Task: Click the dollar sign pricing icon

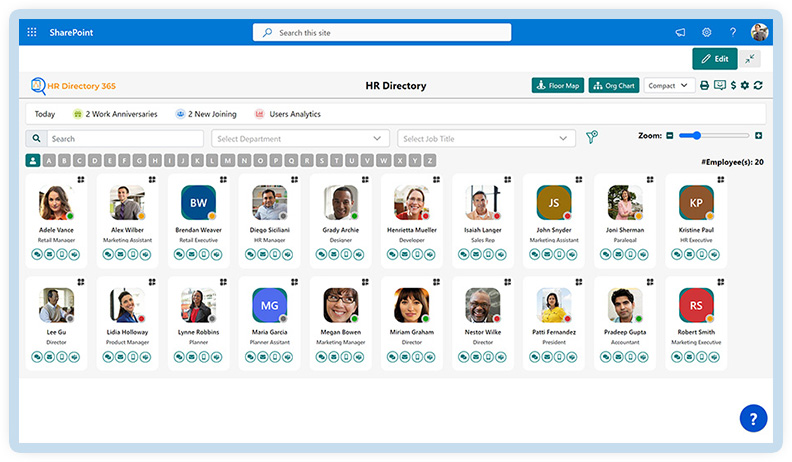Action: pos(733,85)
